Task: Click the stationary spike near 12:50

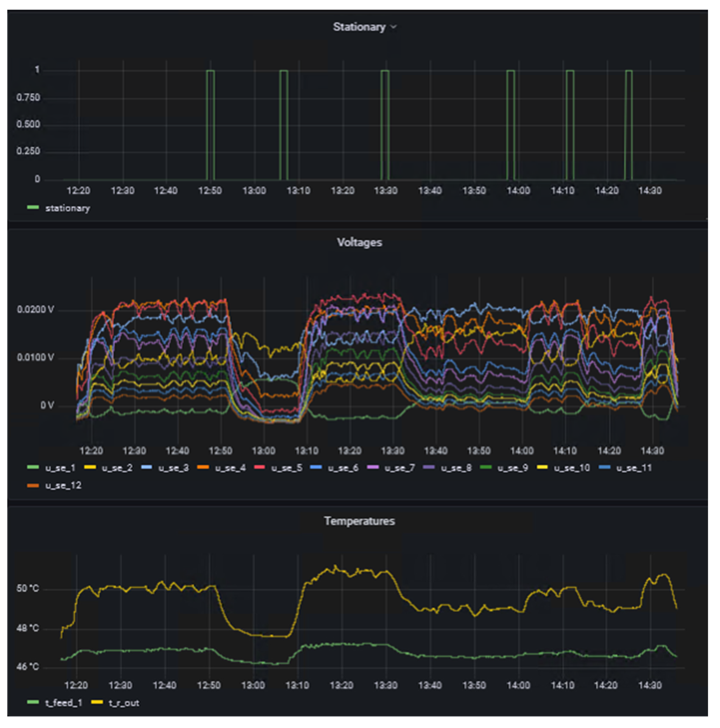Action: coord(211,124)
